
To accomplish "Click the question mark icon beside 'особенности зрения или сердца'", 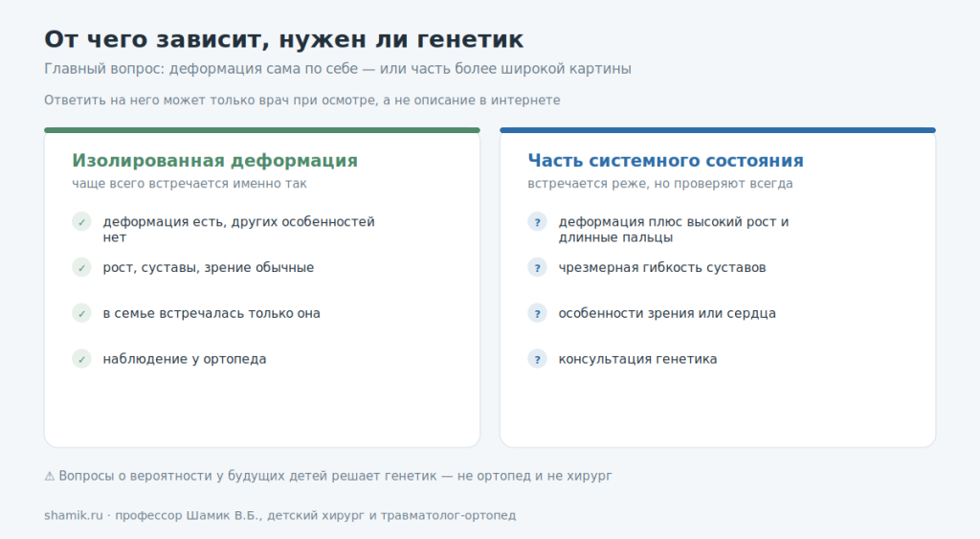I will [x=537, y=313].
